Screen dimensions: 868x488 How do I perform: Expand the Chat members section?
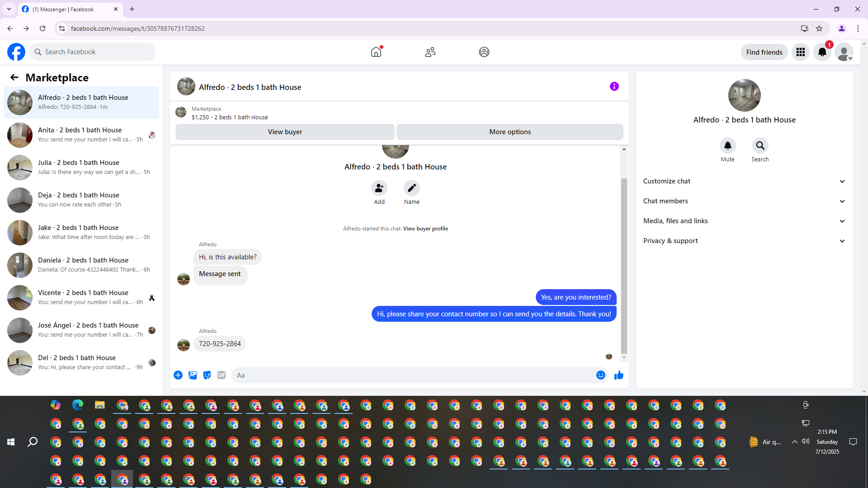(x=744, y=201)
